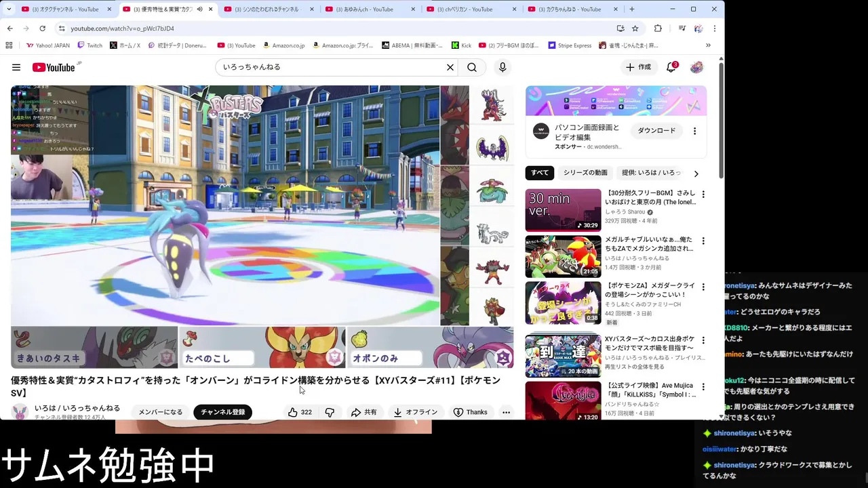Open tab search dropdown arrow
Image resolution: width=868 pixels, height=488 pixels.
click(x=9, y=9)
